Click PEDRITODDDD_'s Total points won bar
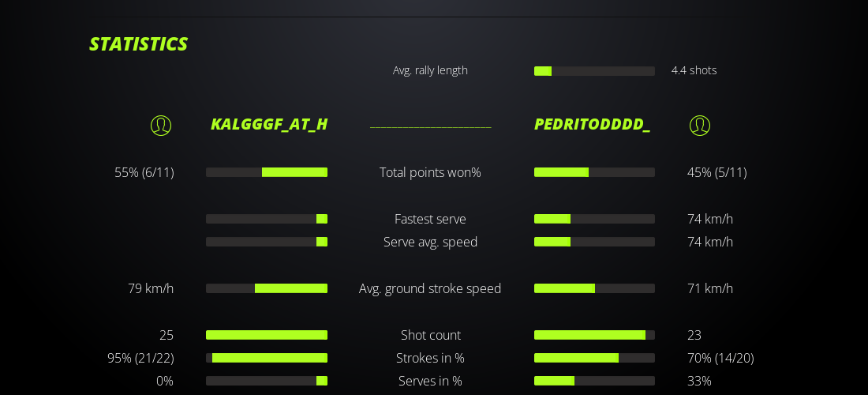Screen dimensions: 868x395 point(594,172)
